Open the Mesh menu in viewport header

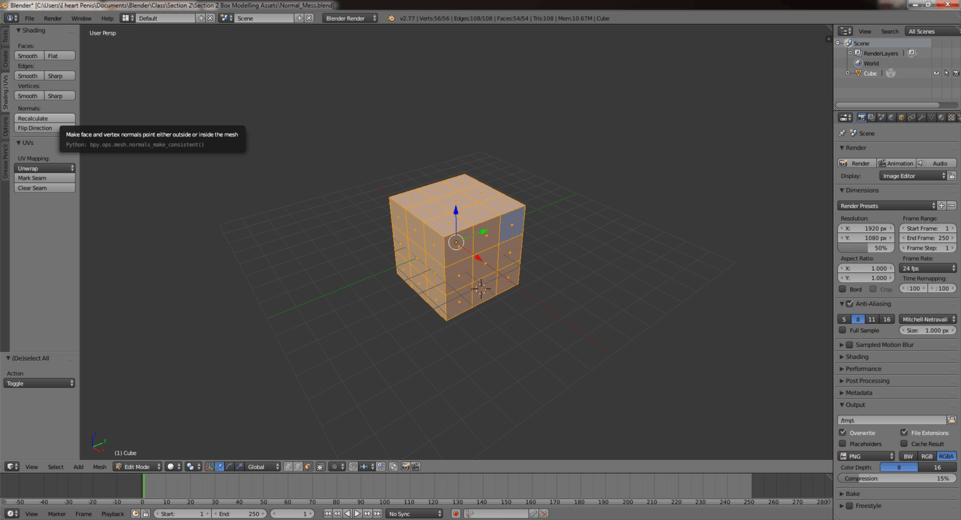[x=99, y=467]
